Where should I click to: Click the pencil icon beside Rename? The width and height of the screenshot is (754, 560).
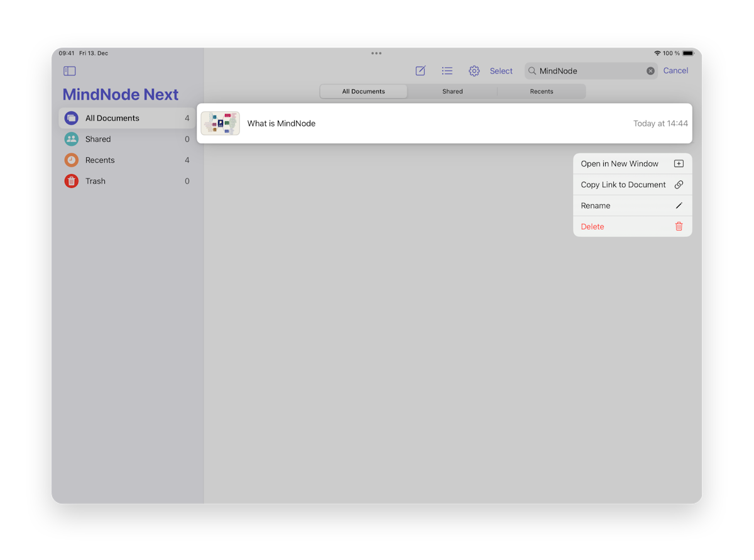click(679, 206)
